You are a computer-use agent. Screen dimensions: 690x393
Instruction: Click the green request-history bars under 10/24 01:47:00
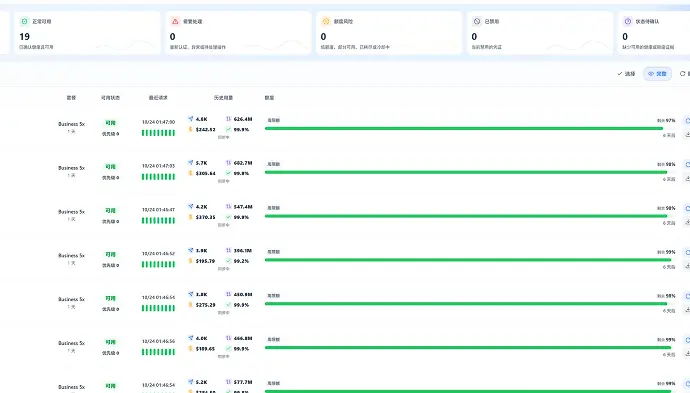click(158, 133)
